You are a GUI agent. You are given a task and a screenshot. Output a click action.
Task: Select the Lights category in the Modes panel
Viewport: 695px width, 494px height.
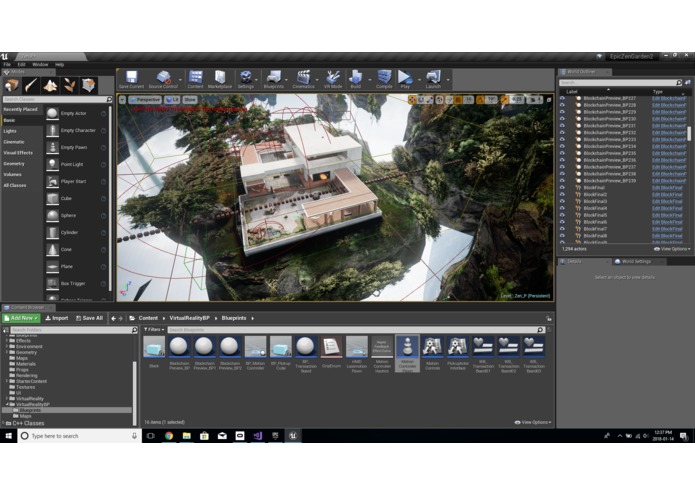[x=22, y=131]
